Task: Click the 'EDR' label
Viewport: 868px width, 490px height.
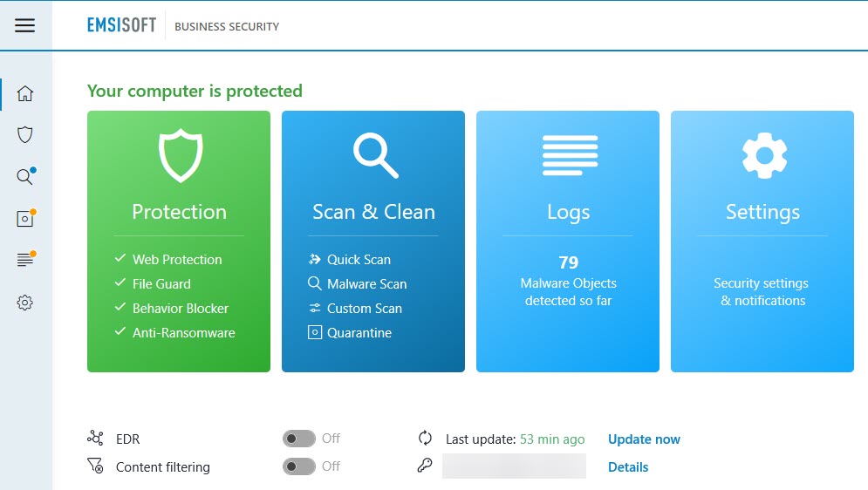Action: [x=128, y=439]
